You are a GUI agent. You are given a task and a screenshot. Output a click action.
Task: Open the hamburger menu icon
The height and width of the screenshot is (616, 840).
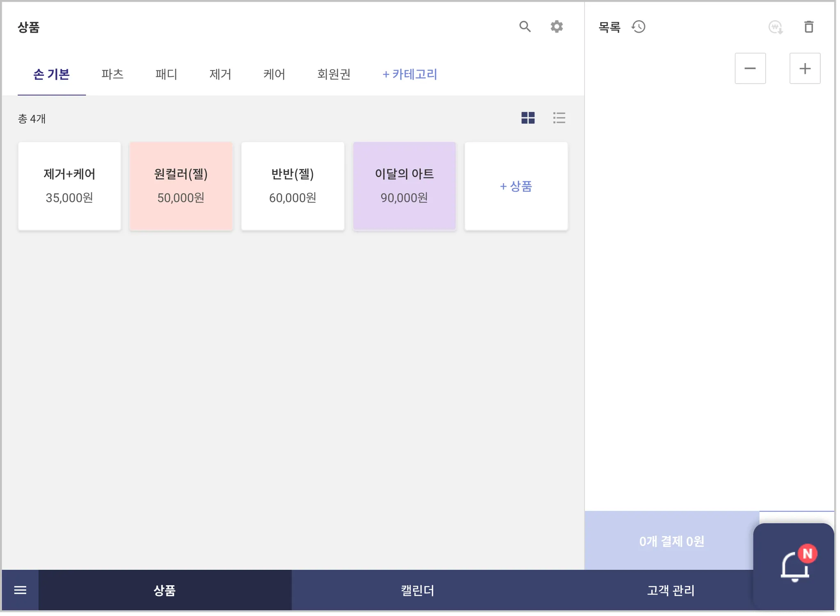coord(20,590)
